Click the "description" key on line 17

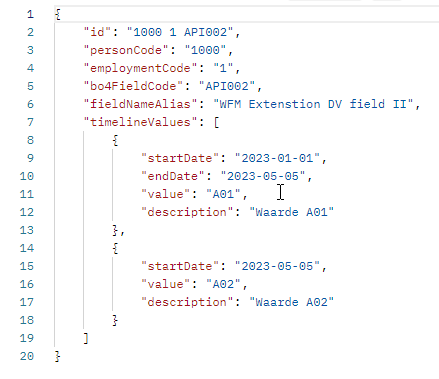[187, 302]
